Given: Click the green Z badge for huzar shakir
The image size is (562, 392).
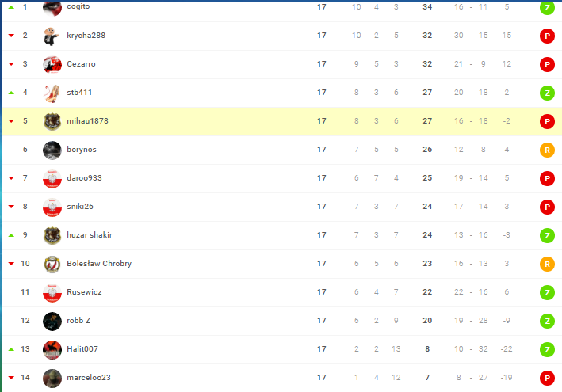Looking at the screenshot, I should point(547,235).
